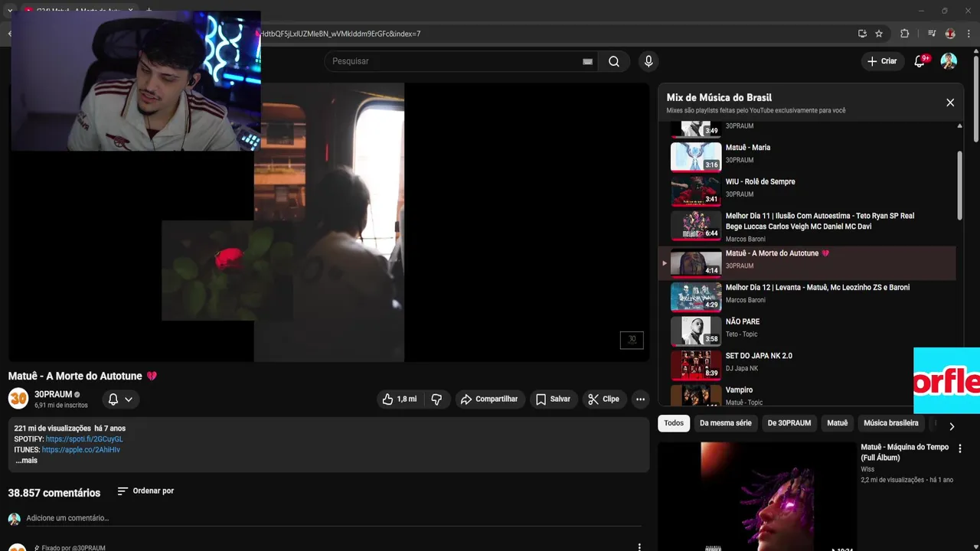The width and height of the screenshot is (980, 551).
Task: Click install app icon in address bar
Action: [x=862, y=34]
